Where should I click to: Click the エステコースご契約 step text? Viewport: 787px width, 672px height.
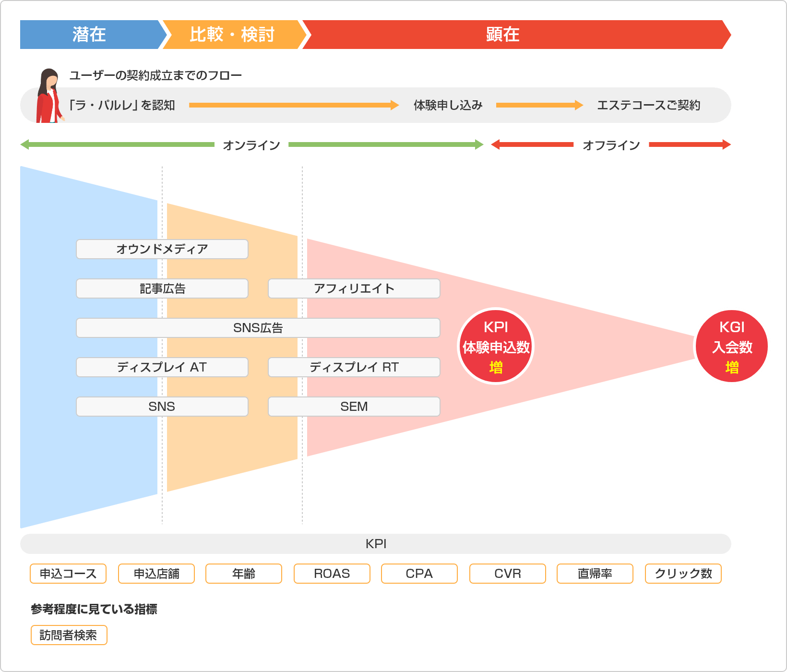pos(648,105)
